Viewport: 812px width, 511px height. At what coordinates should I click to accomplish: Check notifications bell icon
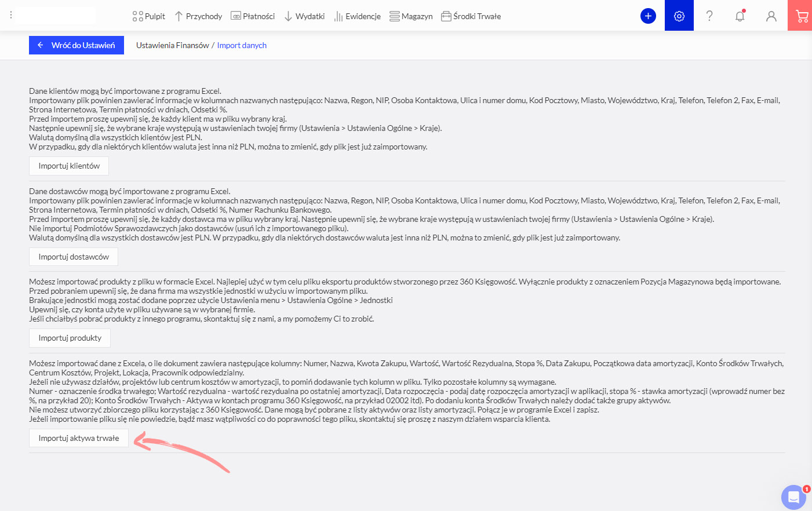pos(740,16)
